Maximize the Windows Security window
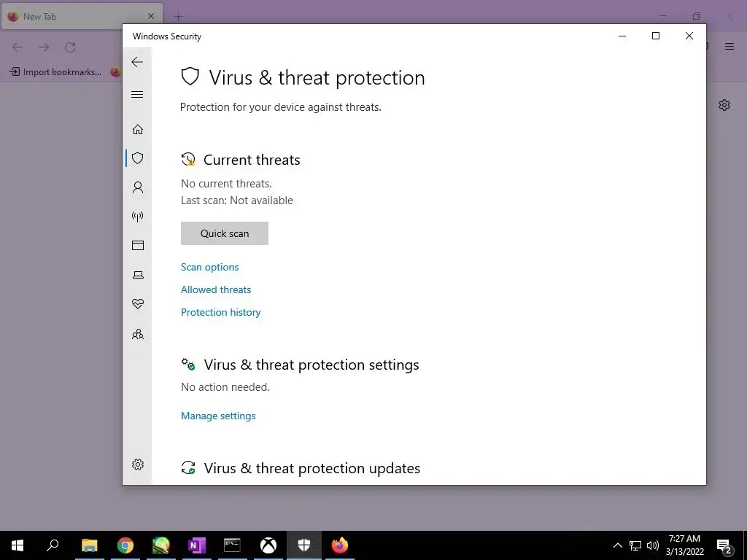This screenshot has height=560, width=747. pos(656,36)
